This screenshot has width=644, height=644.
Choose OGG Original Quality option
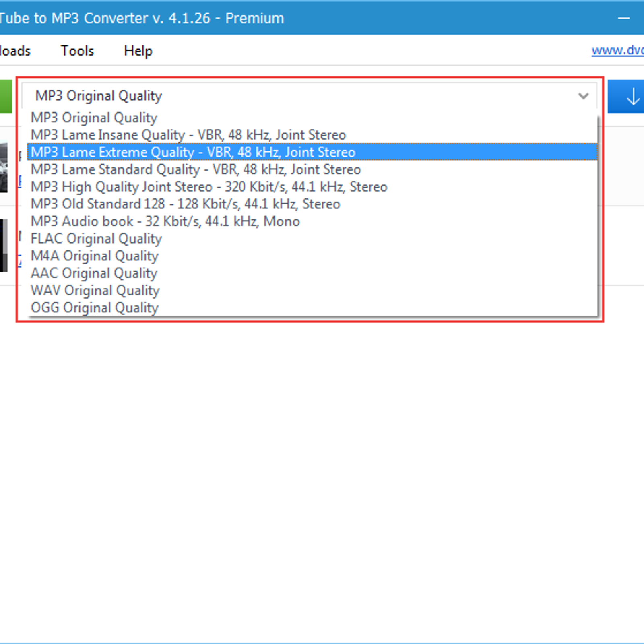tap(312, 308)
